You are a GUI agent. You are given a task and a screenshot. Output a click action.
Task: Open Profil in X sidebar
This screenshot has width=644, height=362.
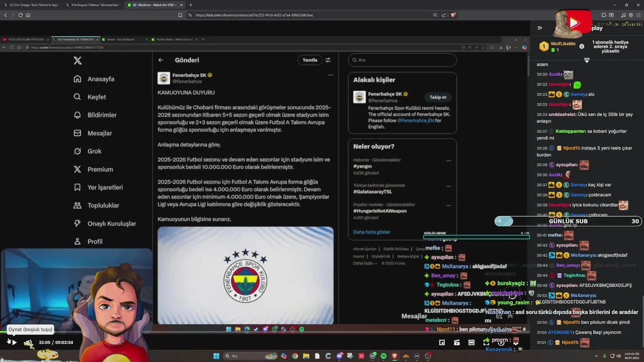[88, 242]
